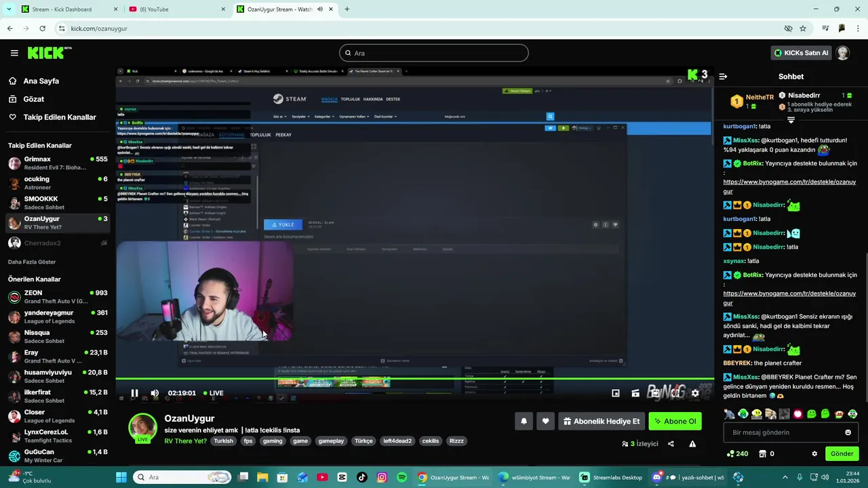Send the chat message with Gönder

tap(842, 453)
